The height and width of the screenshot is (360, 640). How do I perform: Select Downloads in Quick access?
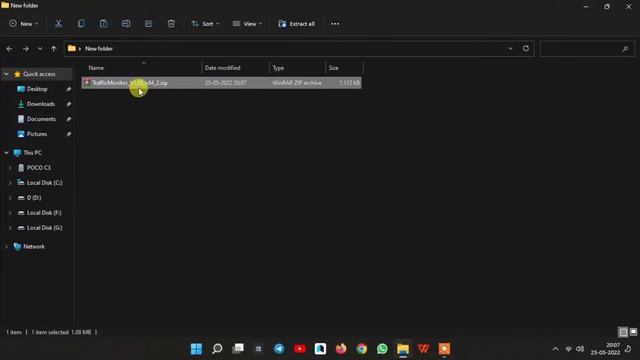(x=40, y=104)
